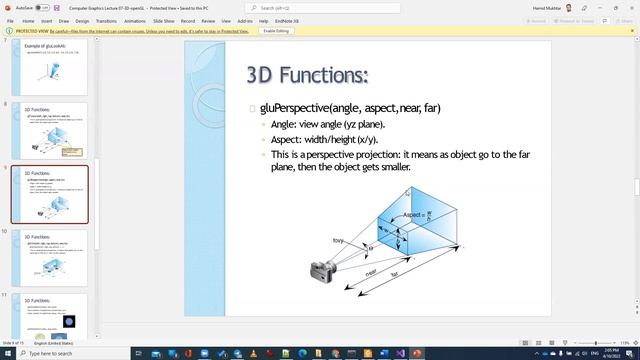
Task: Go to the Transitions tab
Action: [106, 21]
